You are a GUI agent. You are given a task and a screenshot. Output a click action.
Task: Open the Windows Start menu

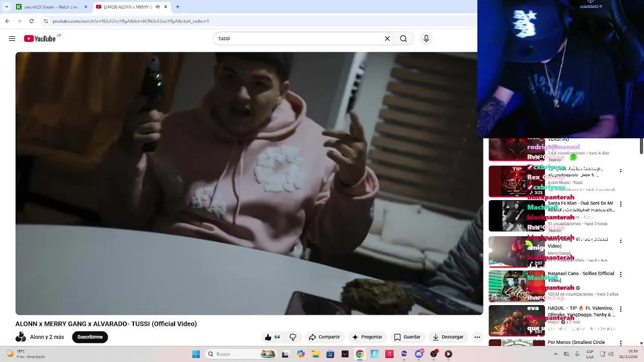click(x=196, y=354)
